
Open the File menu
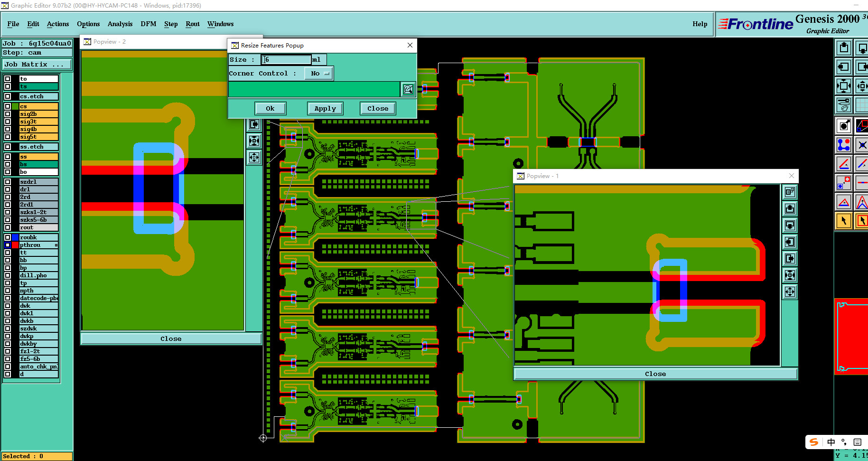(x=13, y=24)
